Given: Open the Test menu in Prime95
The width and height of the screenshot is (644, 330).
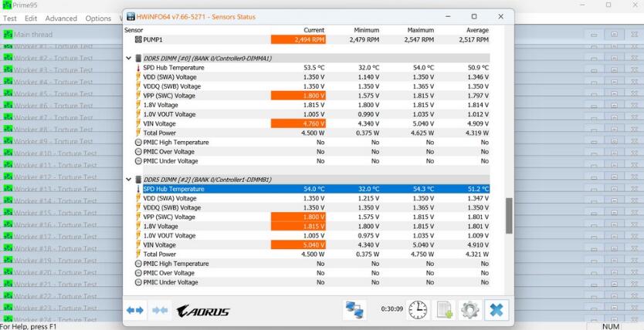Looking at the screenshot, I should click(x=9, y=19).
